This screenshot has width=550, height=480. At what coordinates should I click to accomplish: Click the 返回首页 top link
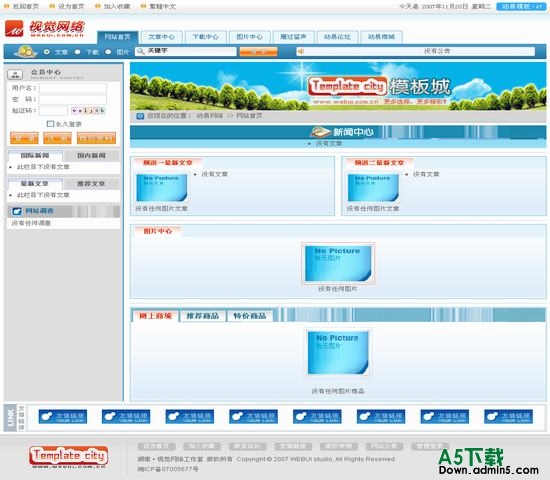tap(26, 6)
